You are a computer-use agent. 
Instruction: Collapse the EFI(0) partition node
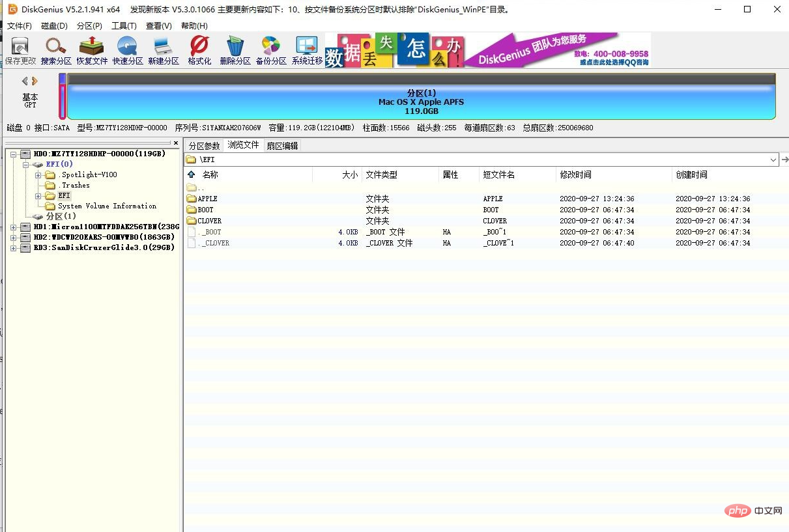coord(25,164)
